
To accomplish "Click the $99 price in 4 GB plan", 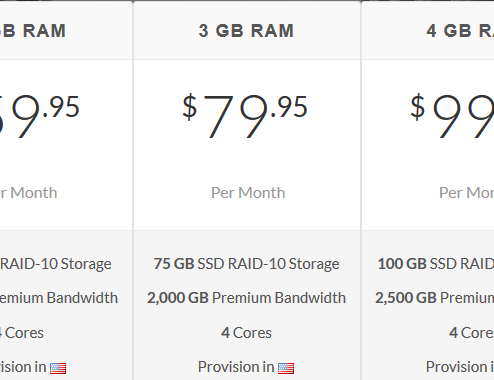I will 452,115.
